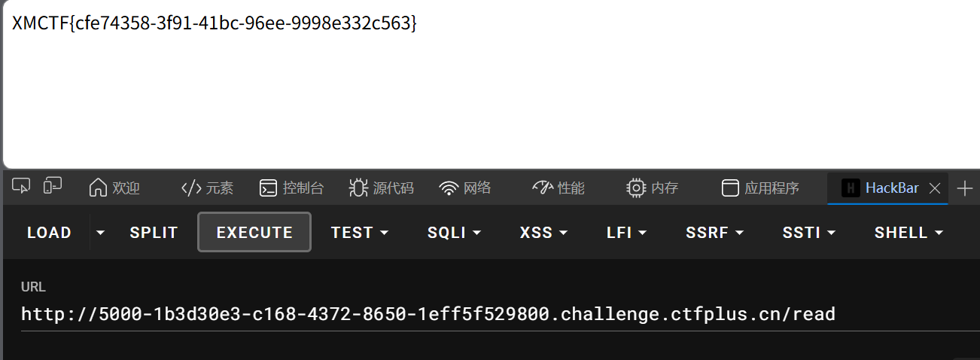Open the XSS dropdown menu

tap(543, 233)
